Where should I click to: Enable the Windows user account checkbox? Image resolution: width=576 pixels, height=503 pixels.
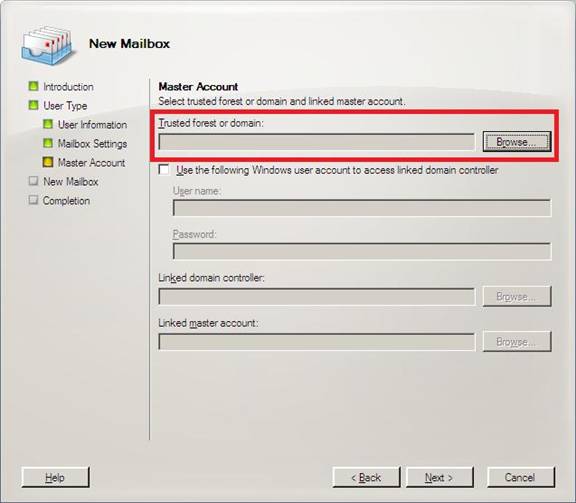click(x=164, y=170)
